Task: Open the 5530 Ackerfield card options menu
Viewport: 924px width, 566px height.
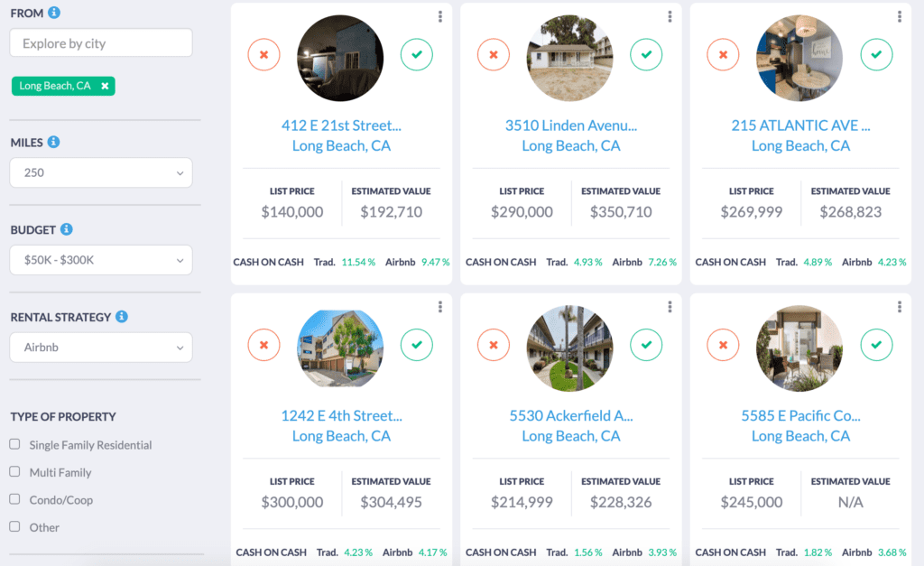Action: click(670, 307)
